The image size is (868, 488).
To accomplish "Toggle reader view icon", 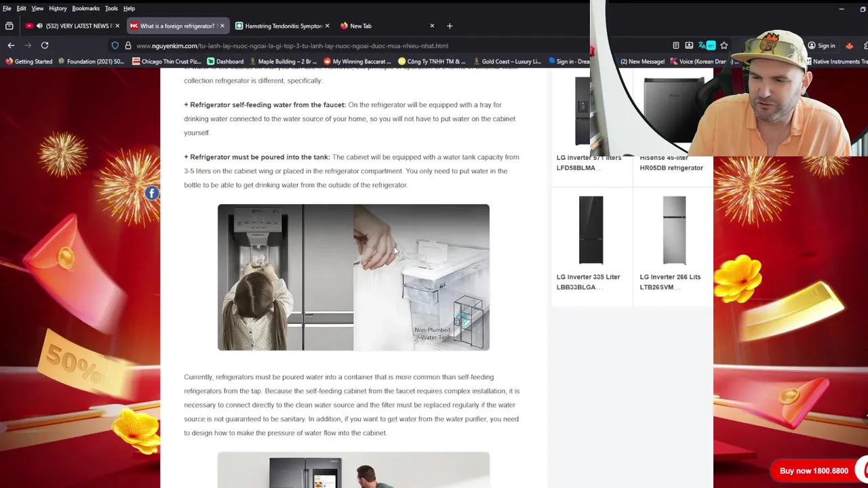I will (x=676, y=45).
